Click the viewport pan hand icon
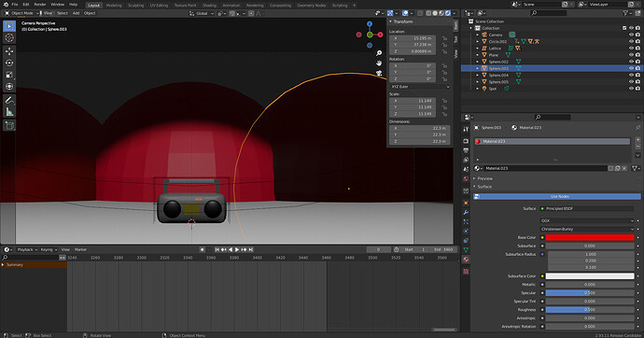Image resolution: width=644 pixels, height=338 pixels. [379, 63]
